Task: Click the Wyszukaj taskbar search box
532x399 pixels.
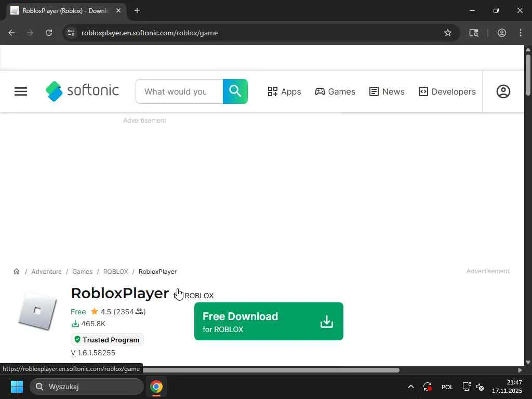Action: tap(87, 387)
